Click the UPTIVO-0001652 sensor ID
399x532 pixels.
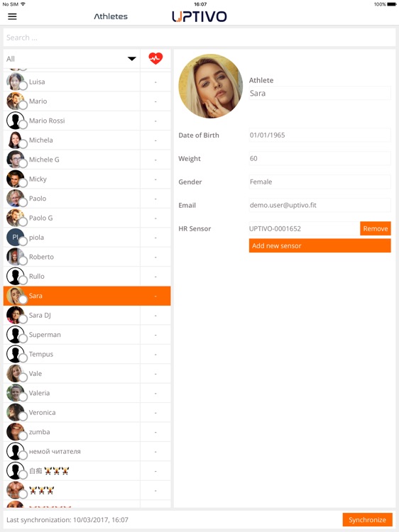pos(275,228)
